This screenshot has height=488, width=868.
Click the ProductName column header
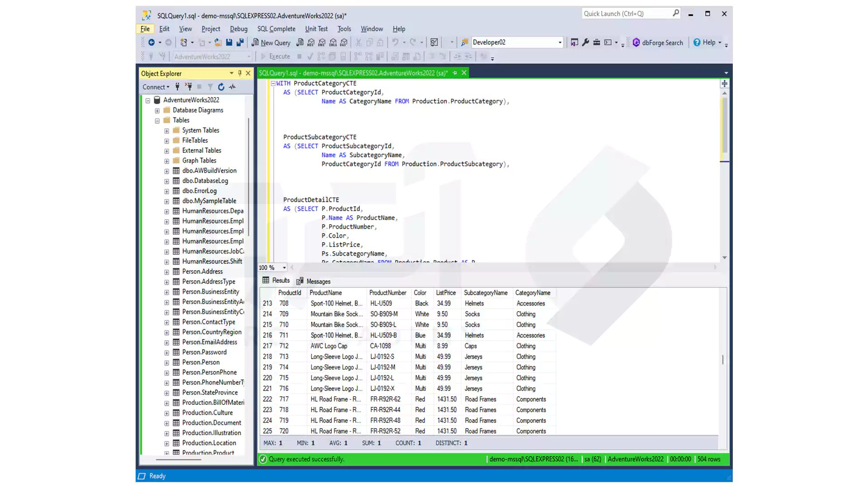[x=336, y=293]
